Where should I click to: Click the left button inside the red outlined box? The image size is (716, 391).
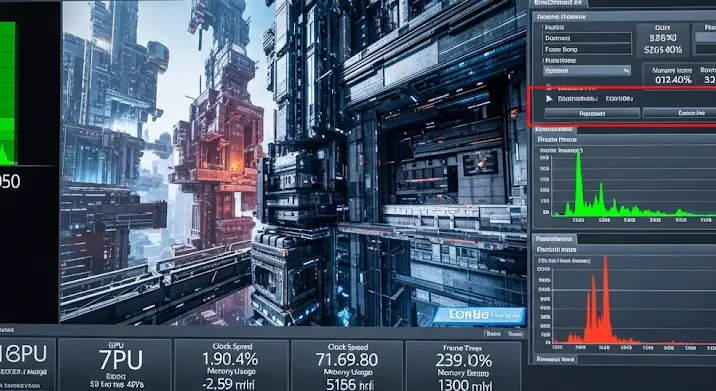point(592,113)
